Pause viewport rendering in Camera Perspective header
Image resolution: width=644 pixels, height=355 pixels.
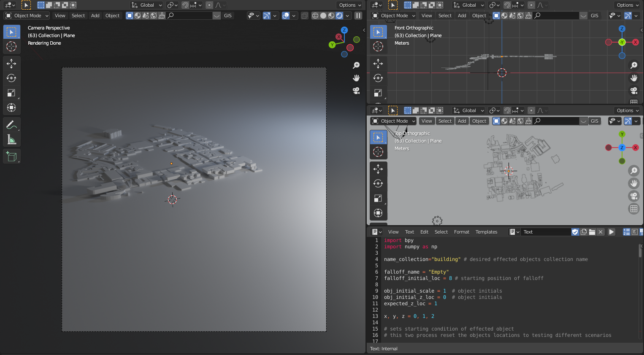coord(358,16)
